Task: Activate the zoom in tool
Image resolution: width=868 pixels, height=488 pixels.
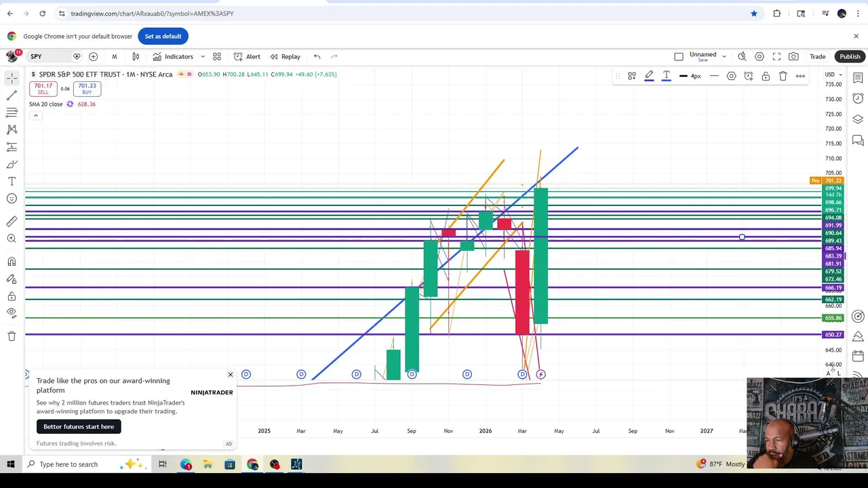Action: click(x=12, y=239)
